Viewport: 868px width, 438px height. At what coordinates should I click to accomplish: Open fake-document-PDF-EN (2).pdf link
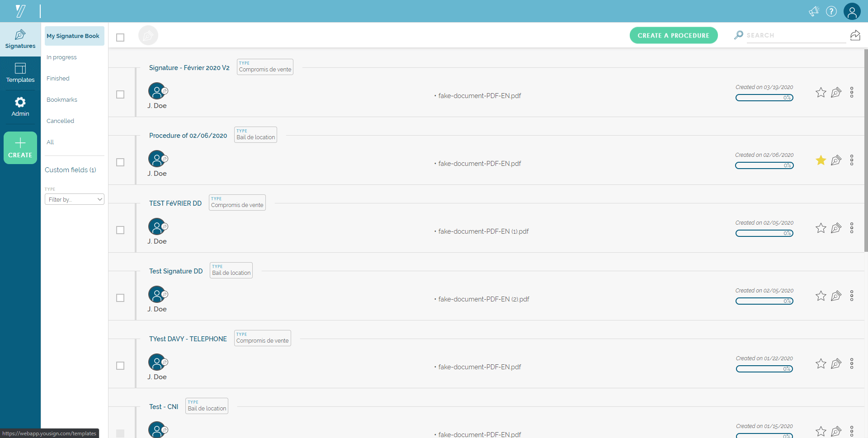click(x=484, y=299)
